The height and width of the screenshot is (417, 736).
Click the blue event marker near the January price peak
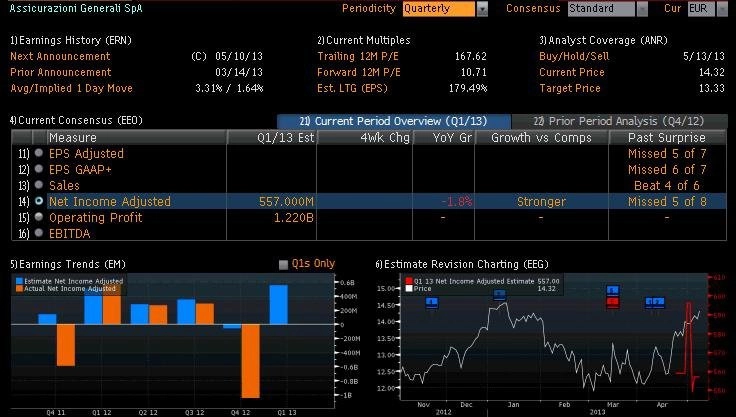(500, 295)
